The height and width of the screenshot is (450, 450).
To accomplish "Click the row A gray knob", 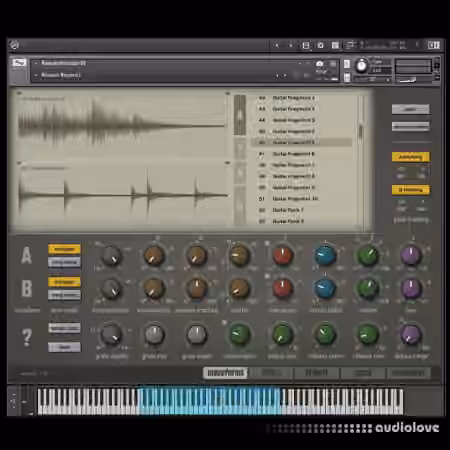I will tap(111, 256).
